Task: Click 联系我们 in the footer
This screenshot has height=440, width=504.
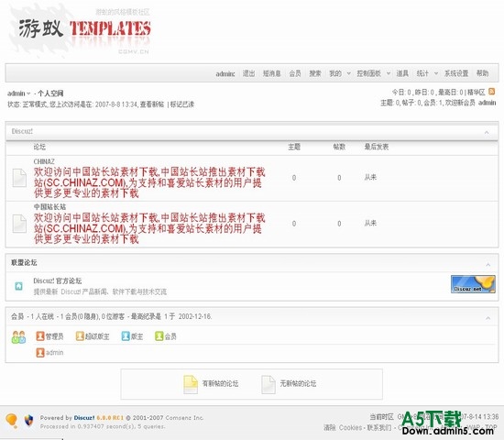Action: pyautogui.click(x=379, y=428)
